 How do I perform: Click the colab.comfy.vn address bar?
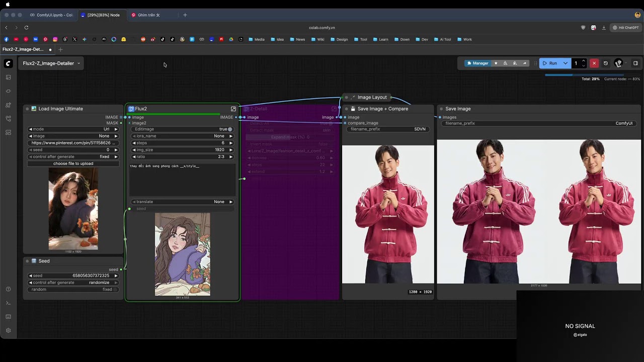pyautogui.click(x=322, y=28)
